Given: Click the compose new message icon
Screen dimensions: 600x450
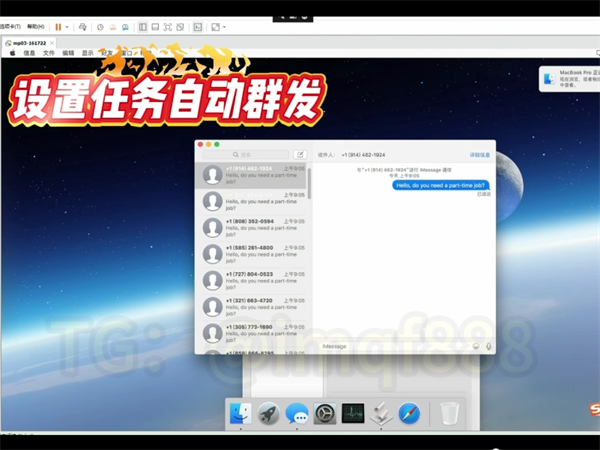Looking at the screenshot, I should coord(300,155).
